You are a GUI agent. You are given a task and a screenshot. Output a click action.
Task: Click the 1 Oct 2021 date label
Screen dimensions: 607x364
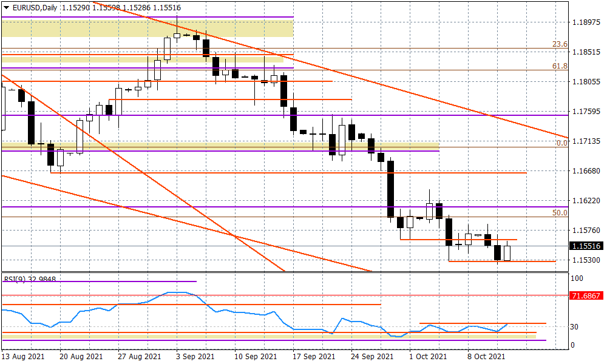[428, 357]
